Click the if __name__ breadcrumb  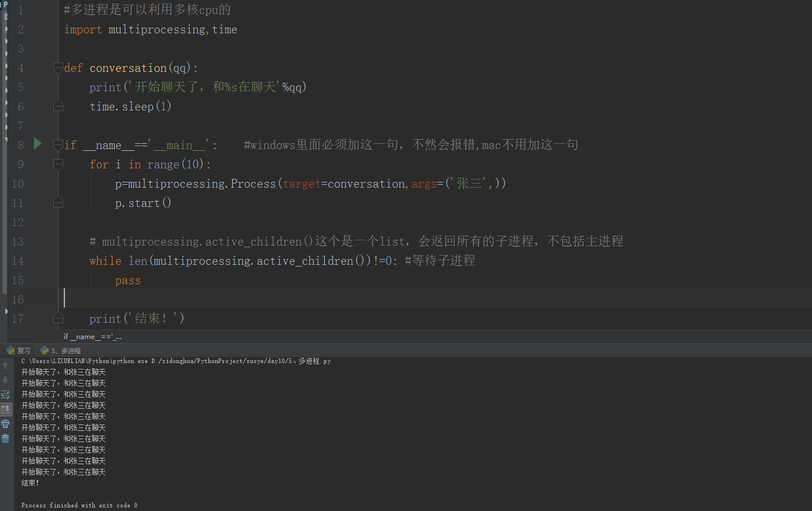pyautogui.click(x=92, y=336)
